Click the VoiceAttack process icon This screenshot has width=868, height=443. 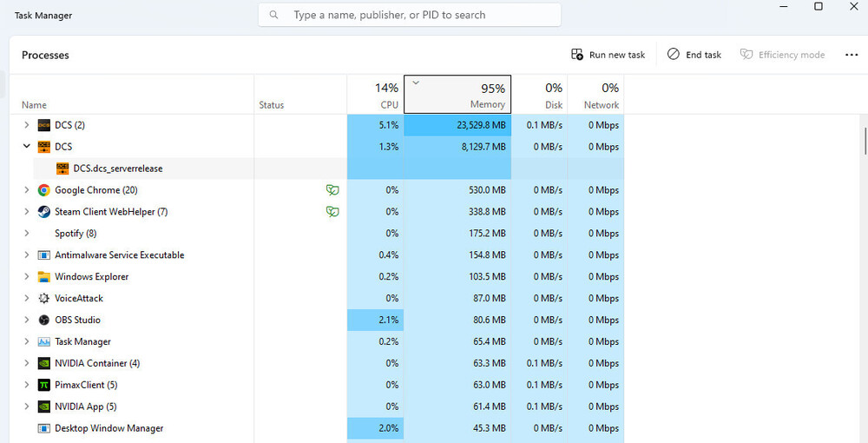click(x=44, y=299)
